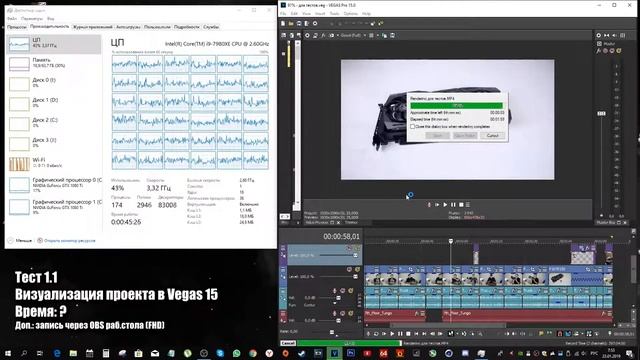Select Trimmer tab beside Video Preview
Viewport: 640px width, 360px height.
351,222
